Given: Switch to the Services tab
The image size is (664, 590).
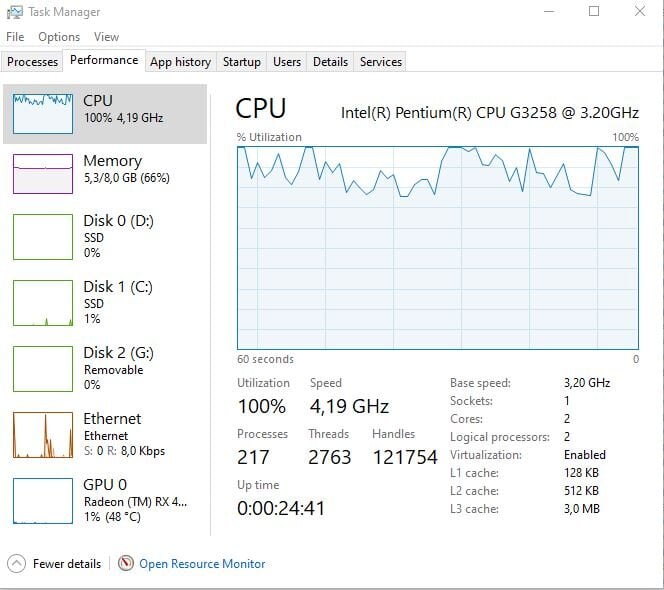Looking at the screenshot, I should pos(380,62).
